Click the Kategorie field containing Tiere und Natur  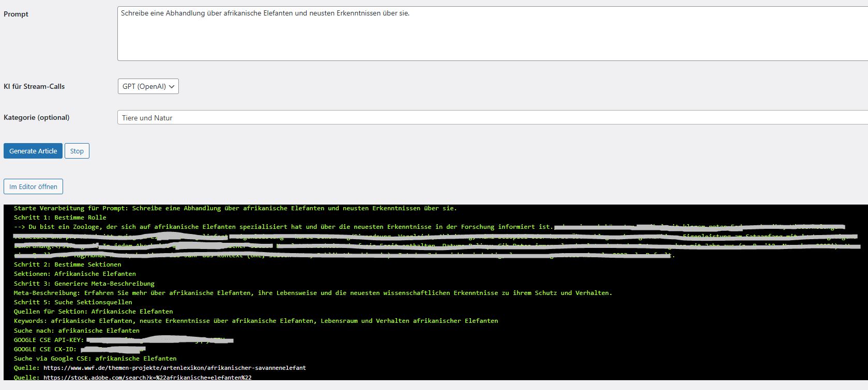(x=491, y=118)
